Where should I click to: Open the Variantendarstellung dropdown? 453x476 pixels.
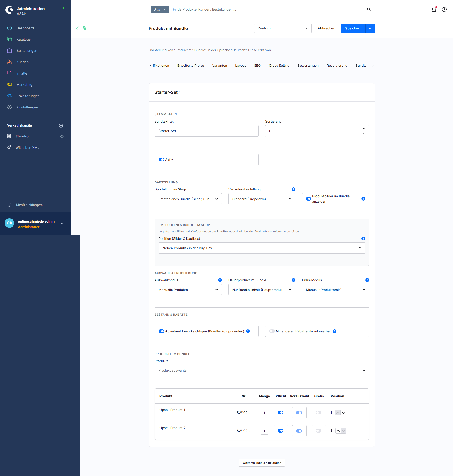click(x=262, y=199)
